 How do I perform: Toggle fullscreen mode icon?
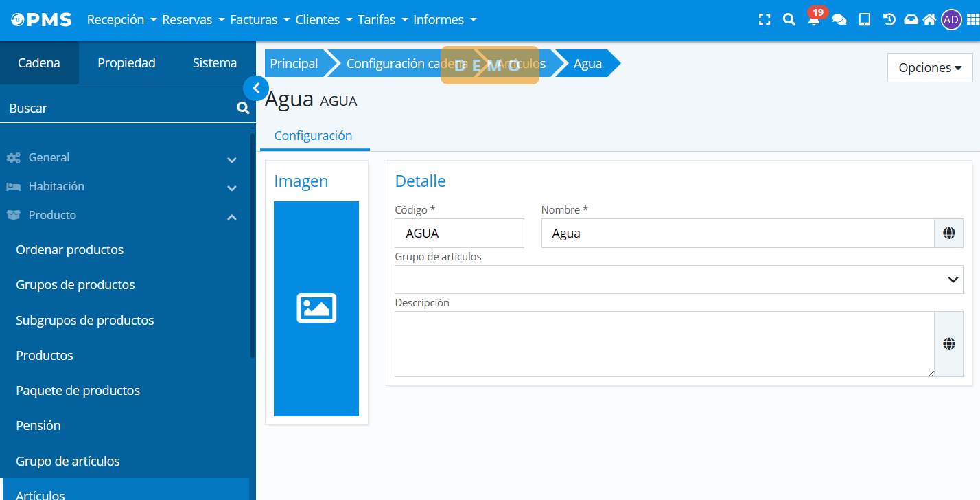(x=765, y=20)
